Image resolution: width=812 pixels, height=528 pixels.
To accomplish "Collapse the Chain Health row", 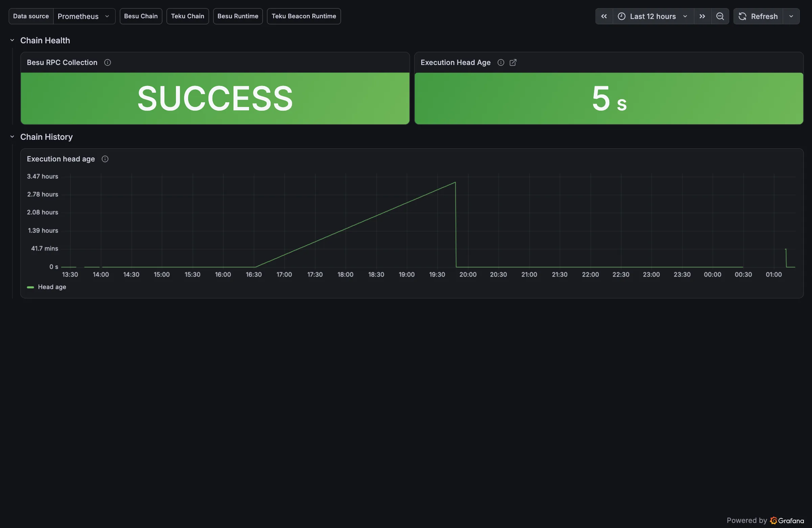I will 12,40.
